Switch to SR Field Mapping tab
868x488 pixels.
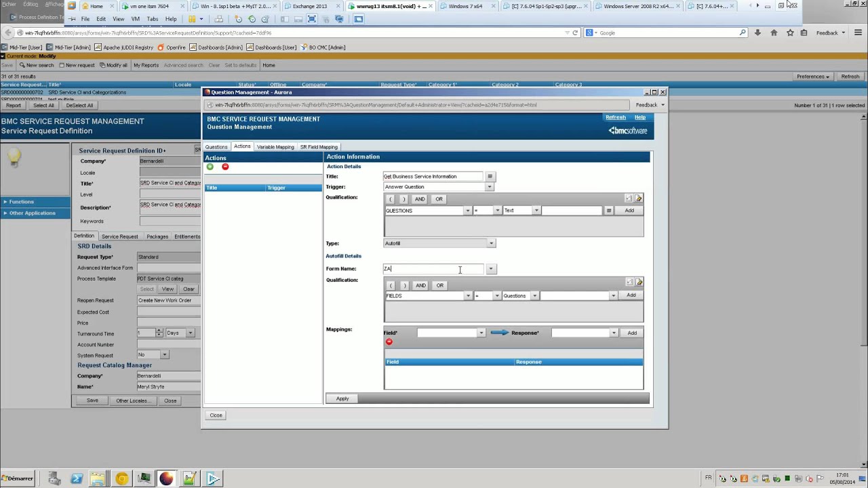click(x=319, y=147)
